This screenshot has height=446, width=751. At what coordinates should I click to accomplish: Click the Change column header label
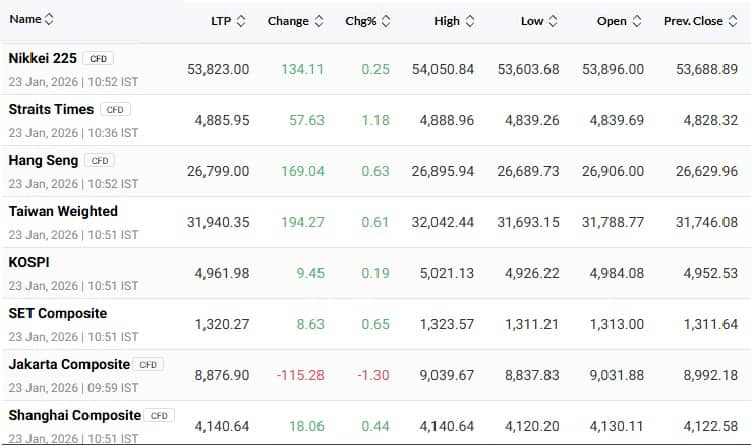coord(288,21)
